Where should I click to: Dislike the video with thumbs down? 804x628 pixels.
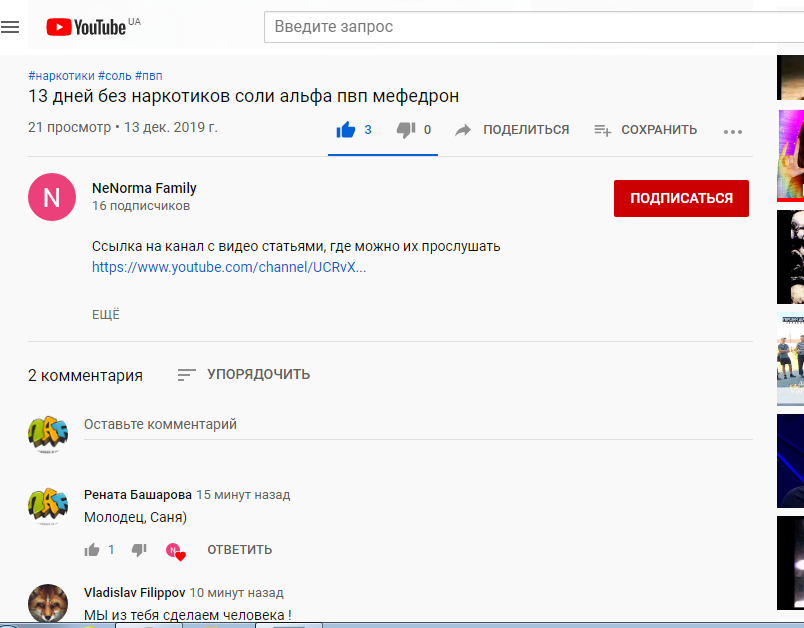[x=405, y=130]
